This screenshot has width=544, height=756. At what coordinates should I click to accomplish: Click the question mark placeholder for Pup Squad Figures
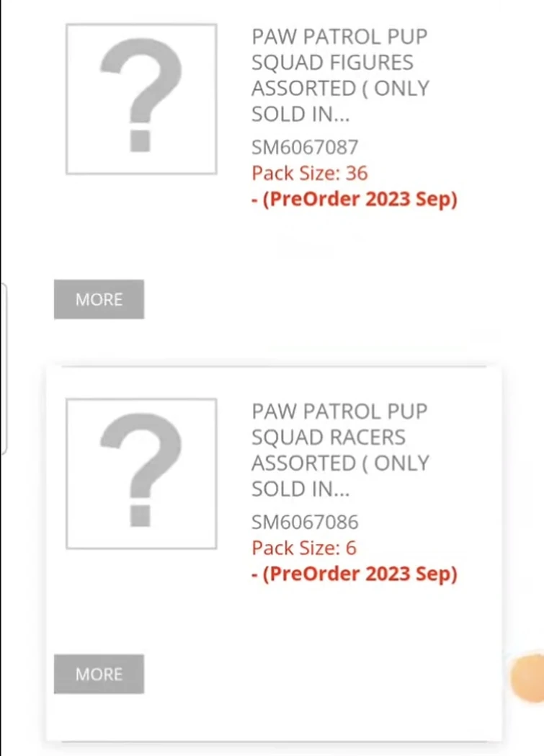(141, 99)
